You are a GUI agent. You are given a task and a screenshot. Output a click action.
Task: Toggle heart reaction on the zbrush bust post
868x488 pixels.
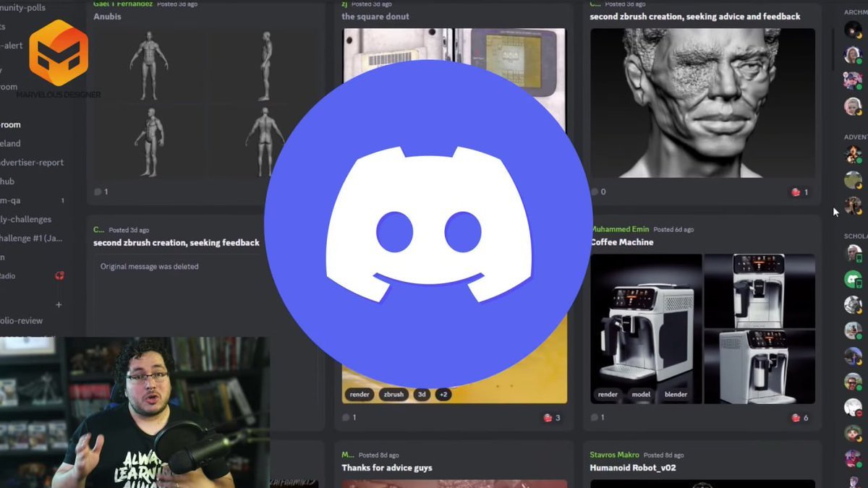tap(796, 192)
